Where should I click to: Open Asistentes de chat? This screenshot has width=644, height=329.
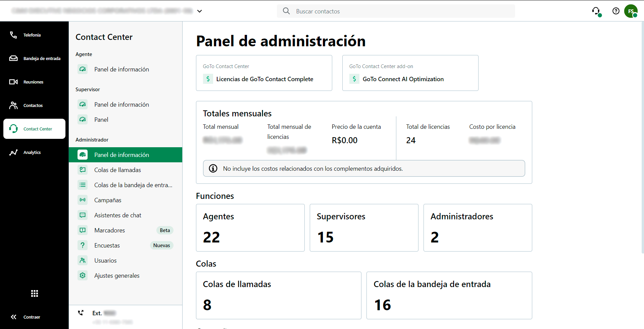pyautogui.click(x=117, y=215)
